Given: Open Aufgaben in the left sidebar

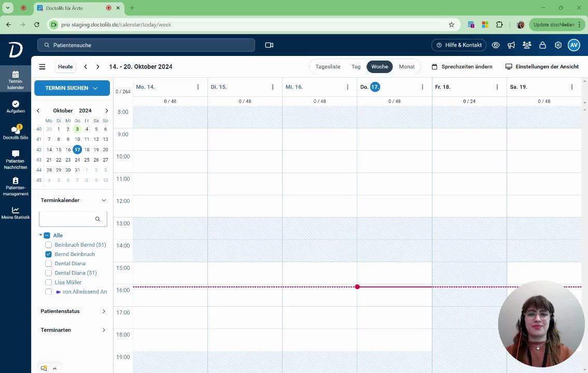Looking at the screenshot, I should pyautogui.click(x=16, y=107).
